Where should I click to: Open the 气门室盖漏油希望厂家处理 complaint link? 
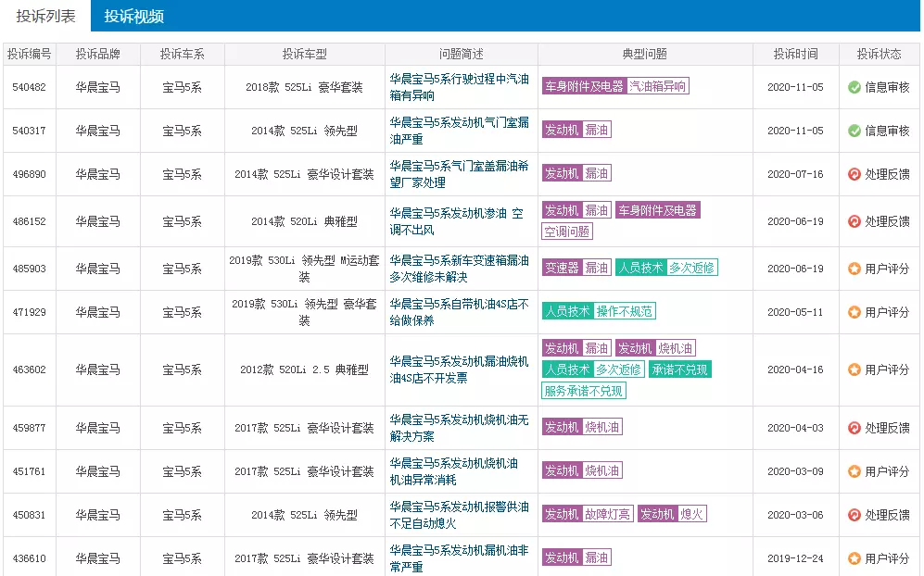(x=459, y=174)
